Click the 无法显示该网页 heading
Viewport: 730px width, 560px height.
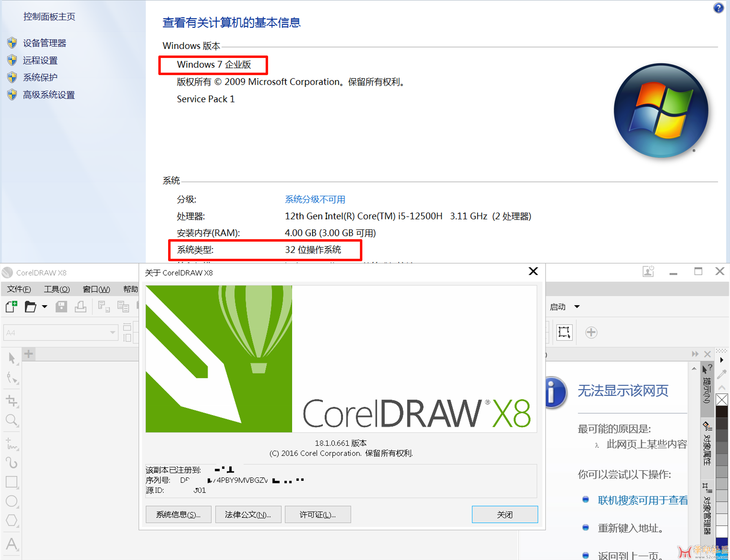pos(623,391)
